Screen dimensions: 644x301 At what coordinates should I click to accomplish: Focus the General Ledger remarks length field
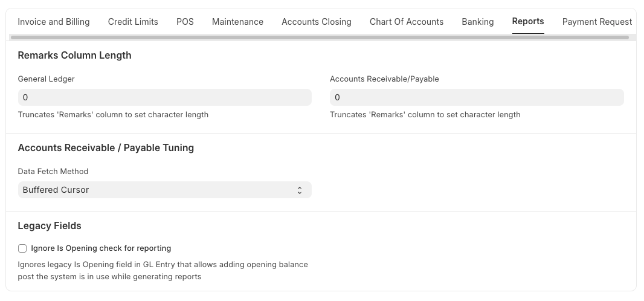164,97
